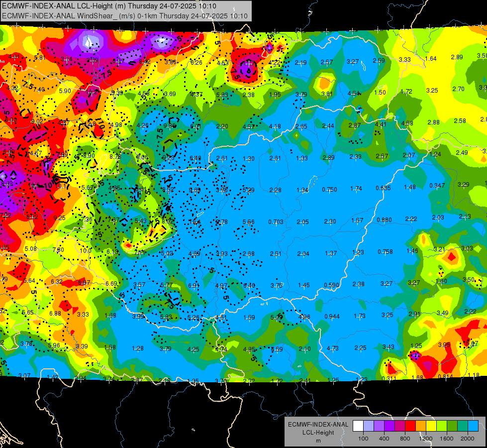Click the wind shear value 1.45

304,285
